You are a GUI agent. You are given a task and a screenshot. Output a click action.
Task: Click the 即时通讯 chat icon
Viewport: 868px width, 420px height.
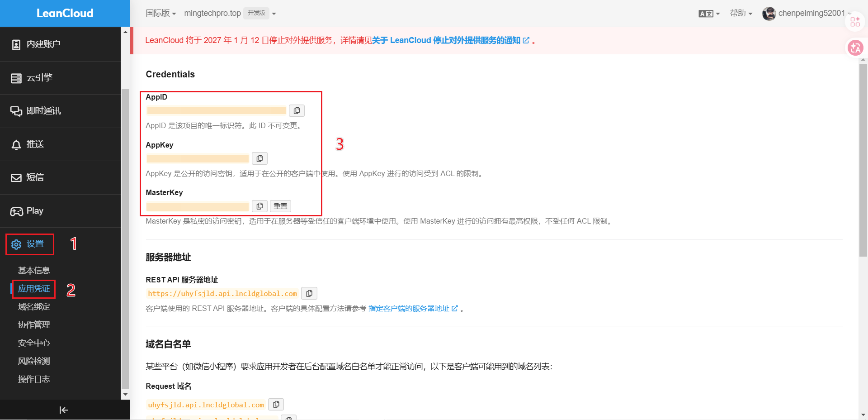[x=16, y=111]
